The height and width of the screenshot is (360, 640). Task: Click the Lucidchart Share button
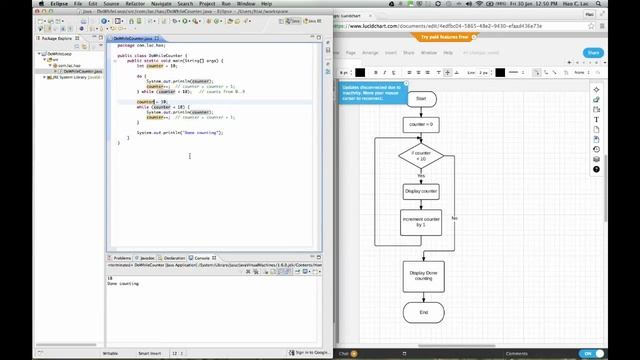point(593,53)
